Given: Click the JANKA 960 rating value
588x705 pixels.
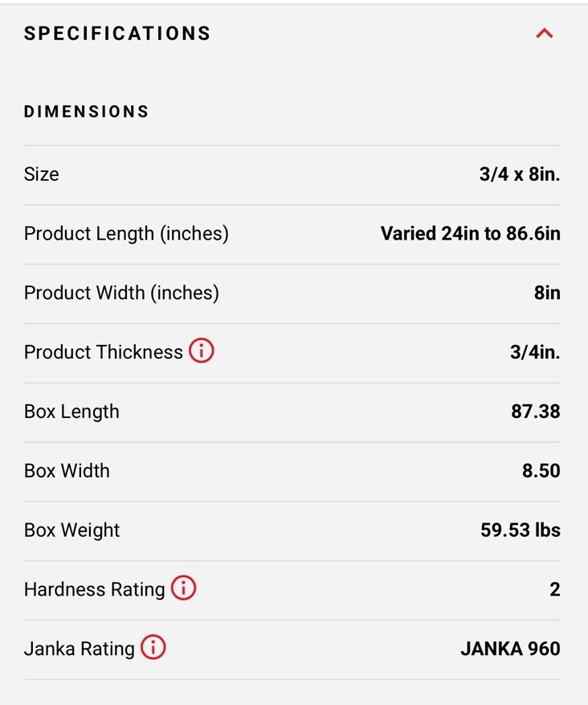Looking at the screenshot, I should coord(510,649).
